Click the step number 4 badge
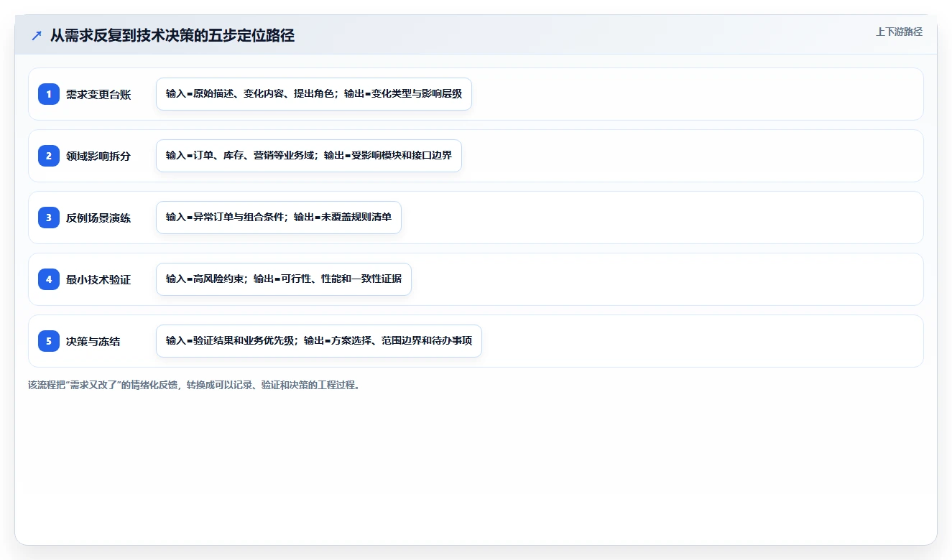 click(x=49, y=279)
